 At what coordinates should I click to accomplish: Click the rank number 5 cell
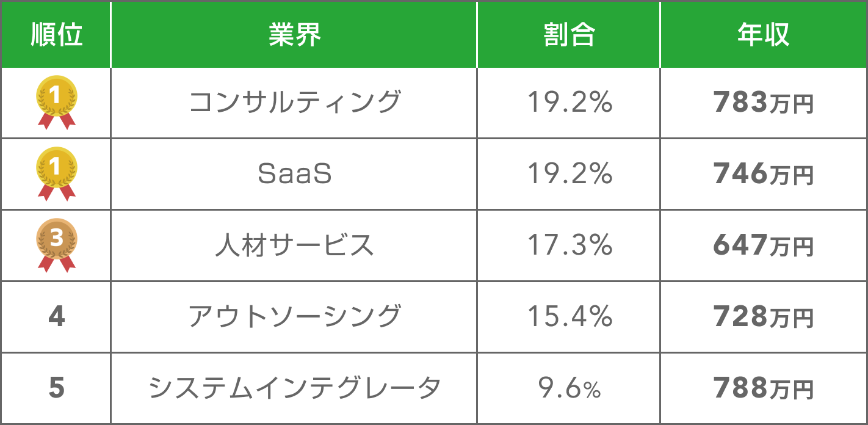point(56,388)
